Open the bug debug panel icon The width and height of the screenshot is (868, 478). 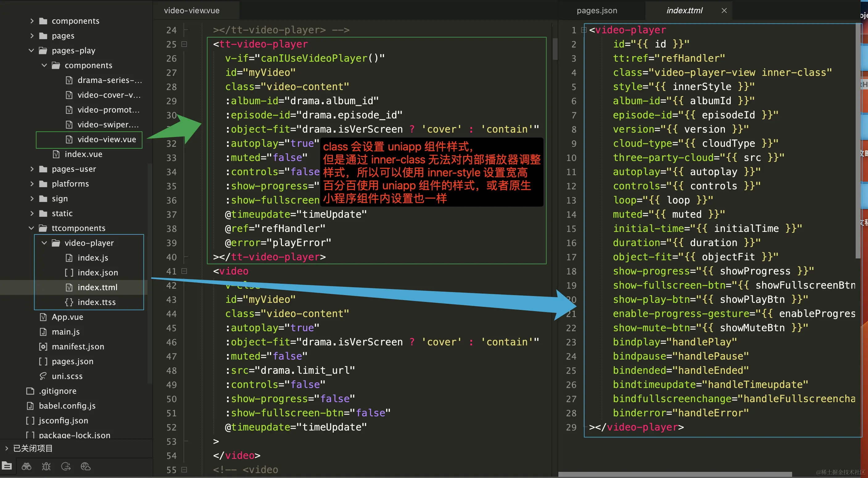46,466
